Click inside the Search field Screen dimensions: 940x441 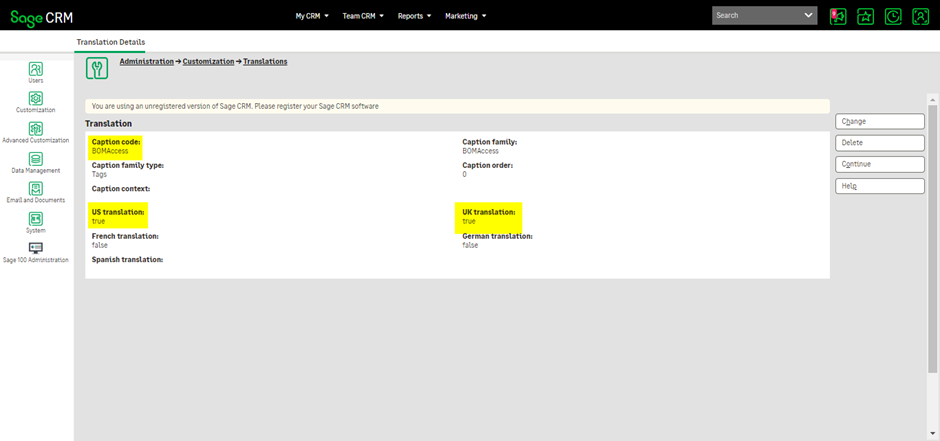(756, 16)
